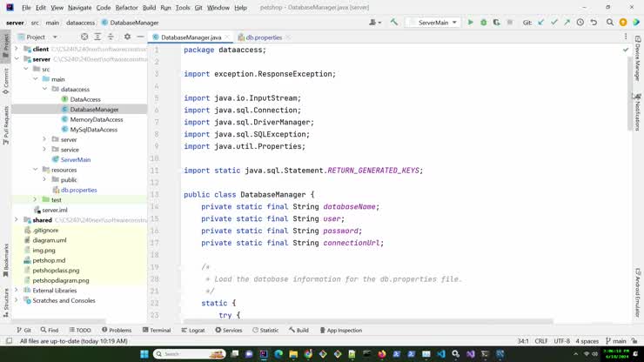This screenshot has height=362, width=644.
Task: Open Services tool window
Action: coord(229,330)
